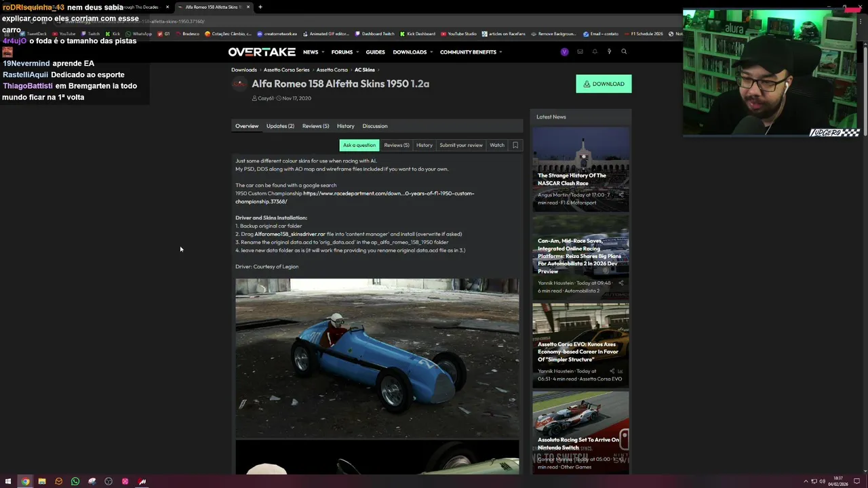Click Submit your review button
The width and height of the screenshot is (868, 488).
click(x=461, y=145)
